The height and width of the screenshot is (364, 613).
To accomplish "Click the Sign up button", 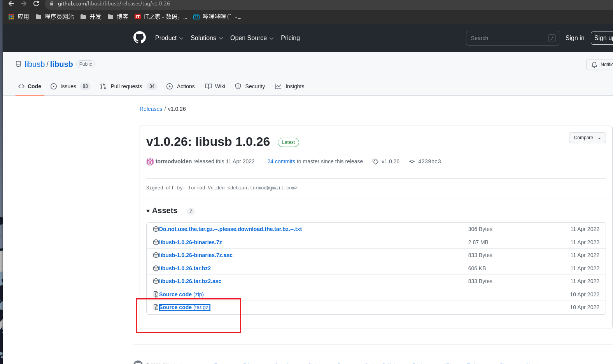I will coord(602,38).
